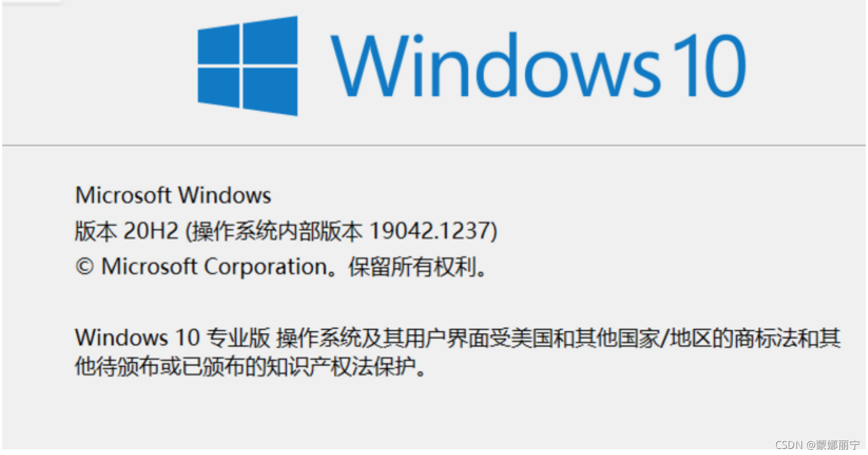Click the "知识产权法保护" text
868x455 pixels.
(340, 367)
